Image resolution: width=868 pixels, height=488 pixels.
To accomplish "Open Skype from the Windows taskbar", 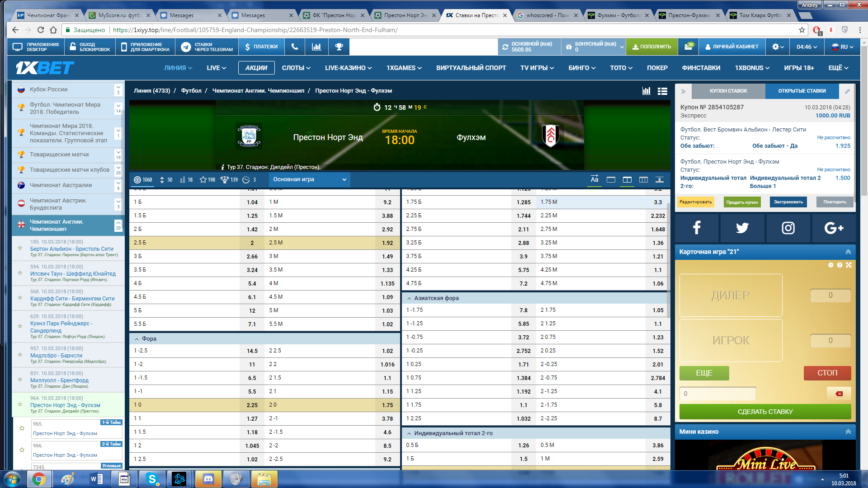I will pos(152,479).
